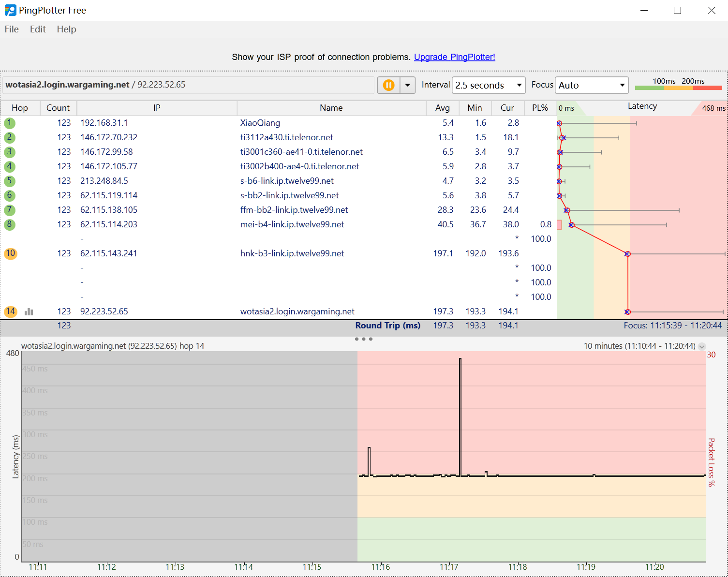Select hop 4 green circle icon
The image size is (728, 577).
click(10, 166)
